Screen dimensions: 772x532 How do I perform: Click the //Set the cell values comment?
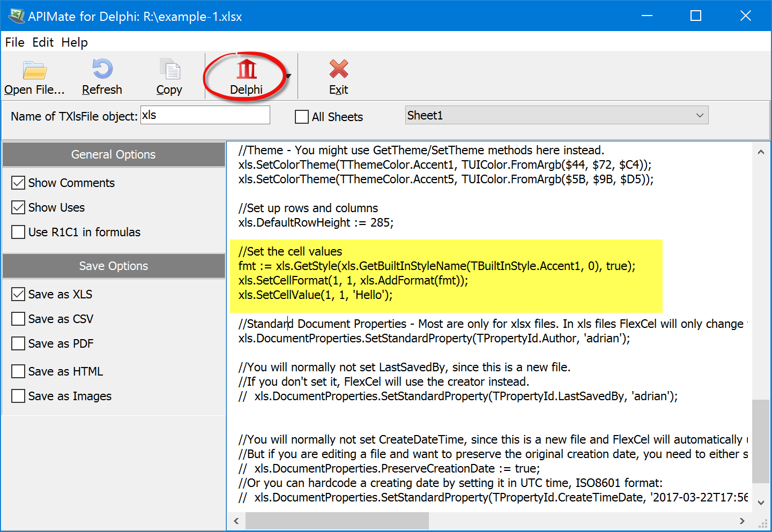click(290, 251)
